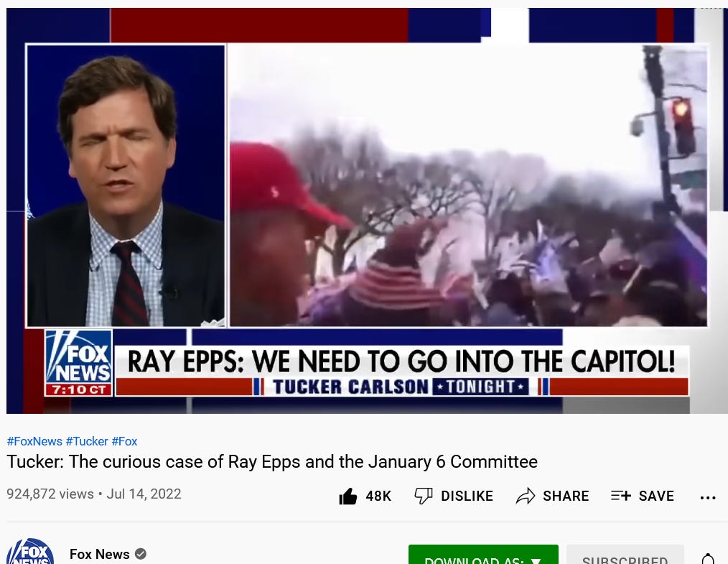Image resolution: width=728 pixels, height=564 pixels.
Task: Click the thumbs-up like icon
Action: (x=348, y=496)
